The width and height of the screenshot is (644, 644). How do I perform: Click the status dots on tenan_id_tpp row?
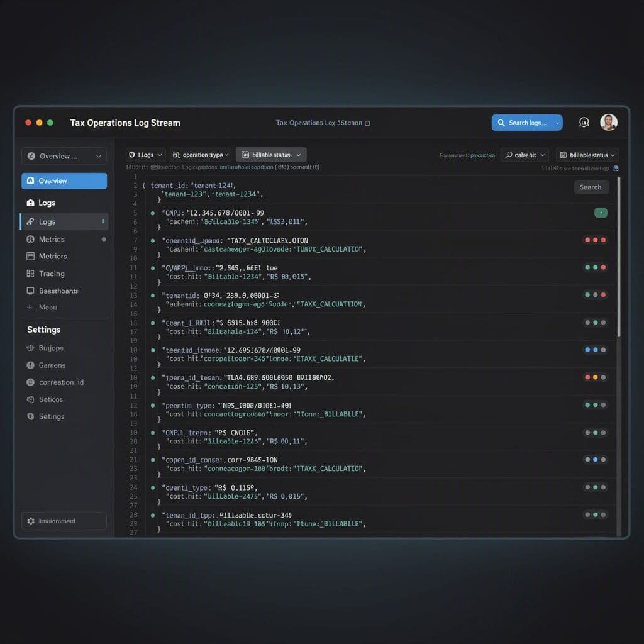tap(595, 514)
